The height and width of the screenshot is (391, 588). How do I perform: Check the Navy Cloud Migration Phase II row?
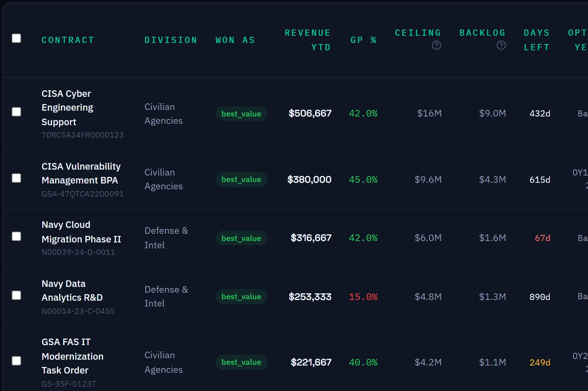point(16,236)
